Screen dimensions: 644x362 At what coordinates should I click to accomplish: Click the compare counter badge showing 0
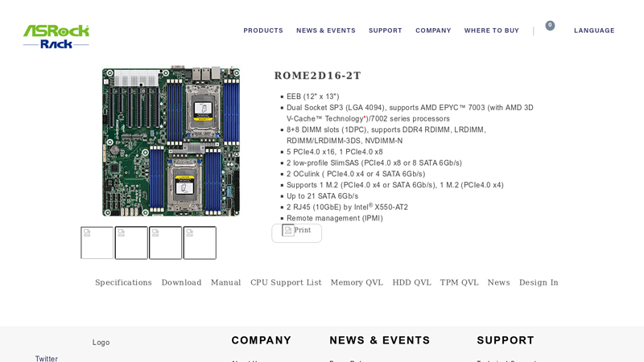(x=550, y=26)
